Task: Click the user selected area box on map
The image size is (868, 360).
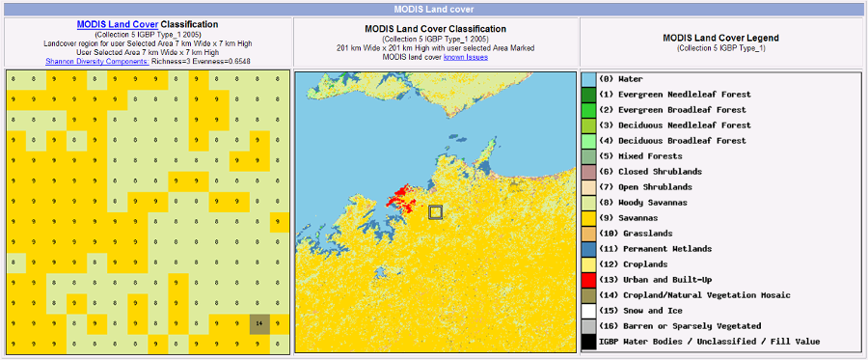Action: [436, 212]
